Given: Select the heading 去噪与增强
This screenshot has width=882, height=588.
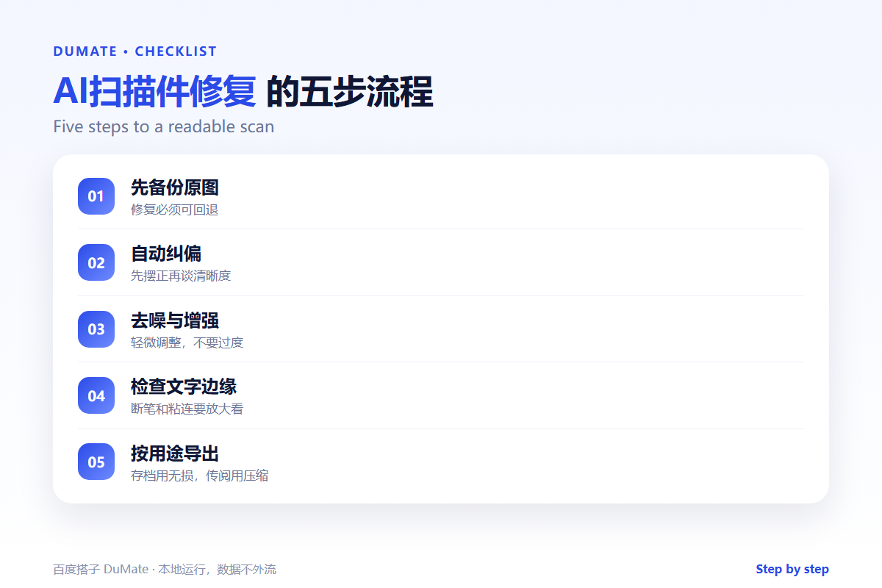Looking at the screenshot, I should (x=175, y=320).
